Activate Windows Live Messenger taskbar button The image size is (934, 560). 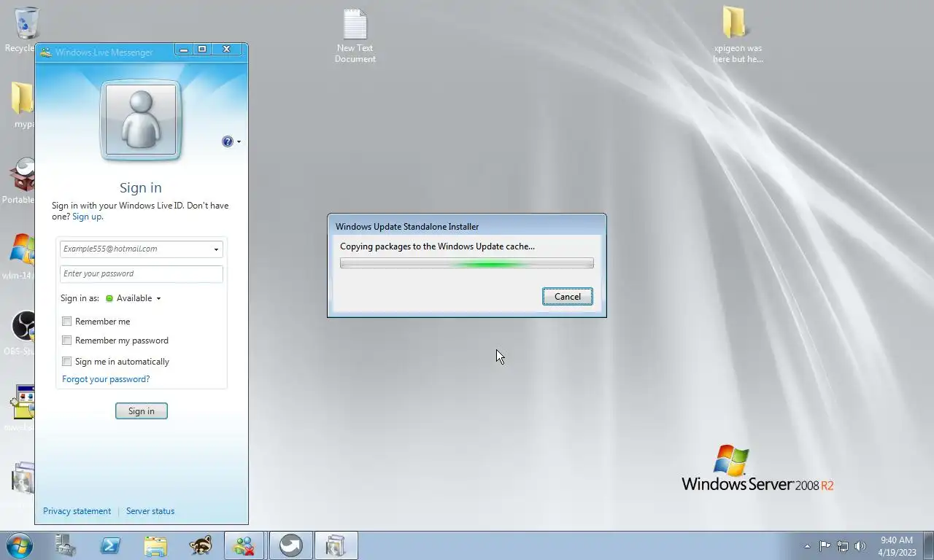(x=244, y=545)
